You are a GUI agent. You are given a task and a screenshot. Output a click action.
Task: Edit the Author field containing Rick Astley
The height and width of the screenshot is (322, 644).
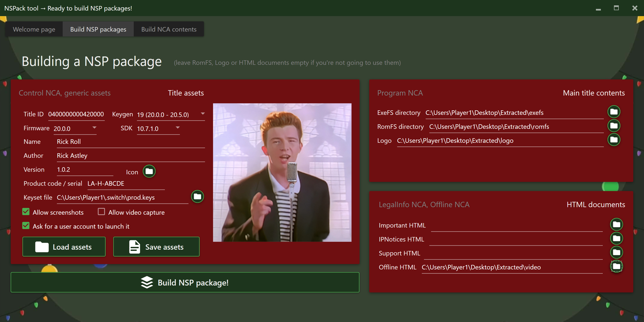(131, 156)
